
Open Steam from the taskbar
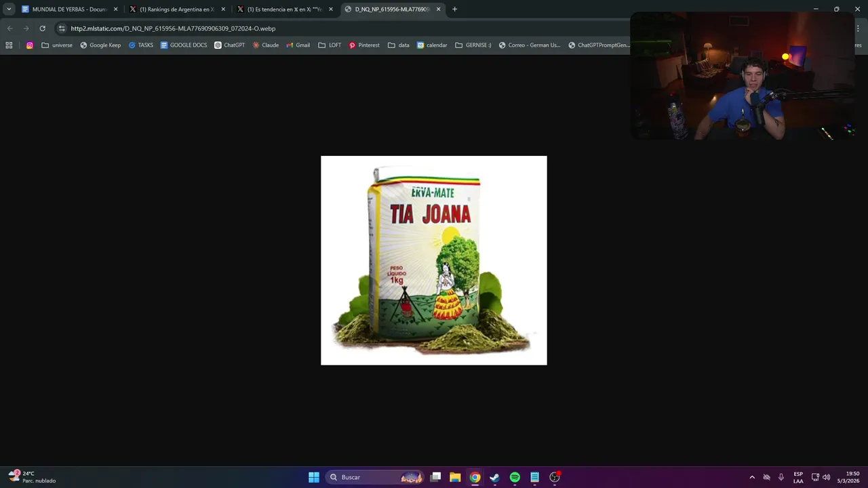click(495, 477)
